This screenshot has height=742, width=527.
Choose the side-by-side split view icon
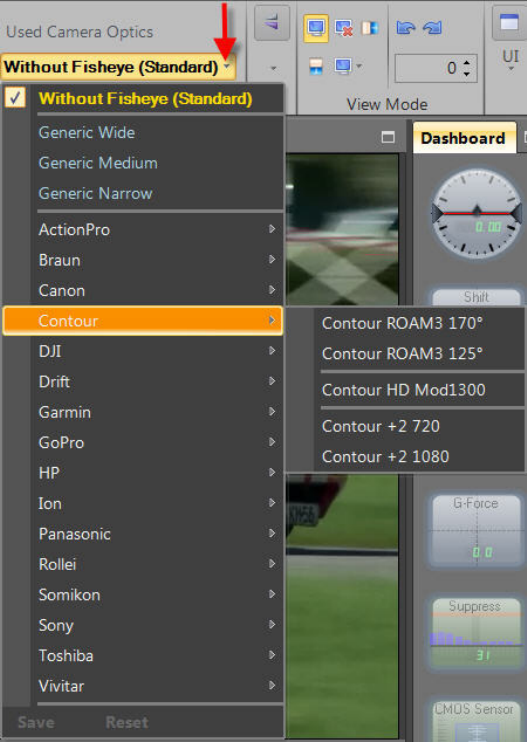coord(370,28)
